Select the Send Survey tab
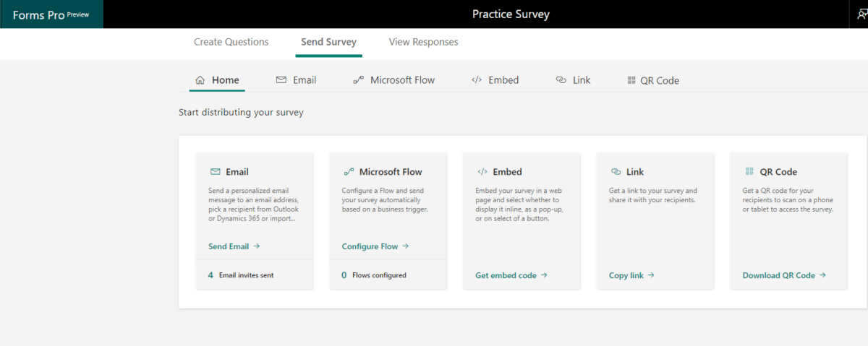Image resolution: width=868 pixels, height=346 pixels. click(329, 42)
